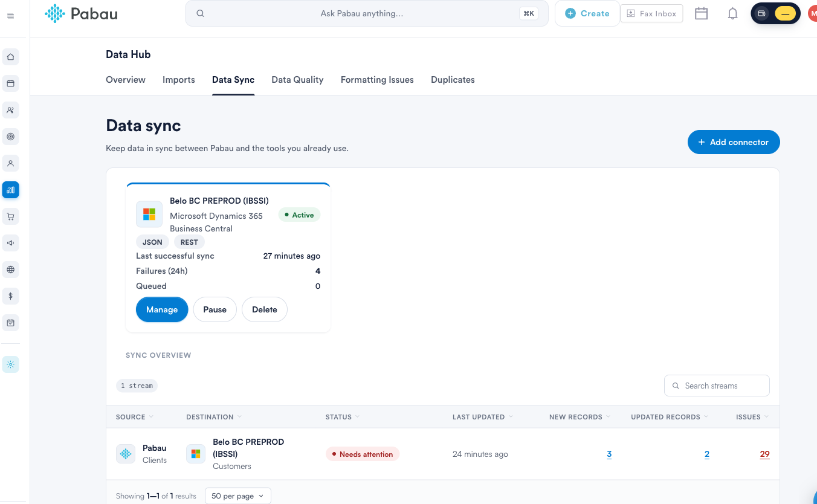Sort by the DESTINATION column header
This screenshot has width=817, height=504.
coord(214,417)
